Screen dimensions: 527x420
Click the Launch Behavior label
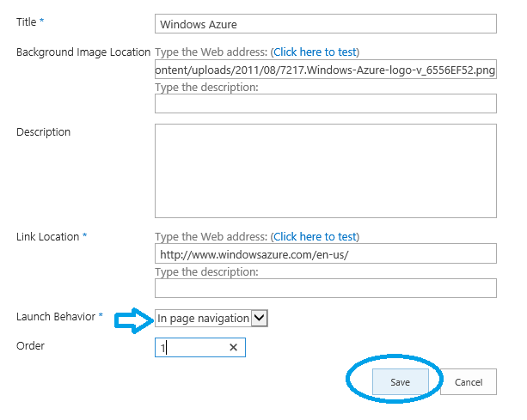[x=56, y=317]
